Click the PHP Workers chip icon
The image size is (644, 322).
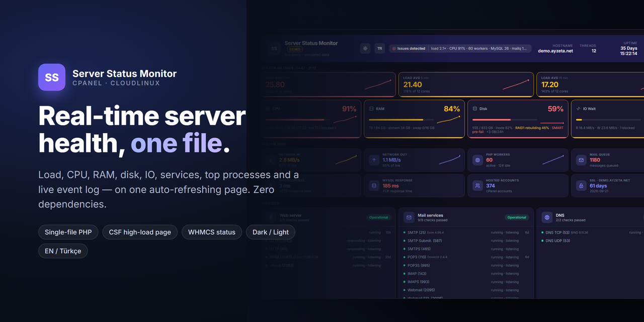coord(477,160)
